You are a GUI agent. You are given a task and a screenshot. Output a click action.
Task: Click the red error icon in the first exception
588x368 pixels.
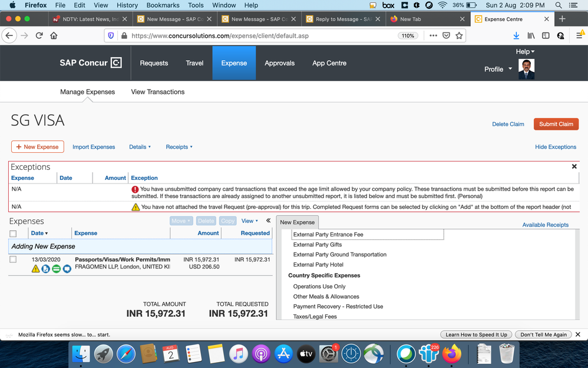[x=135, y=189]
